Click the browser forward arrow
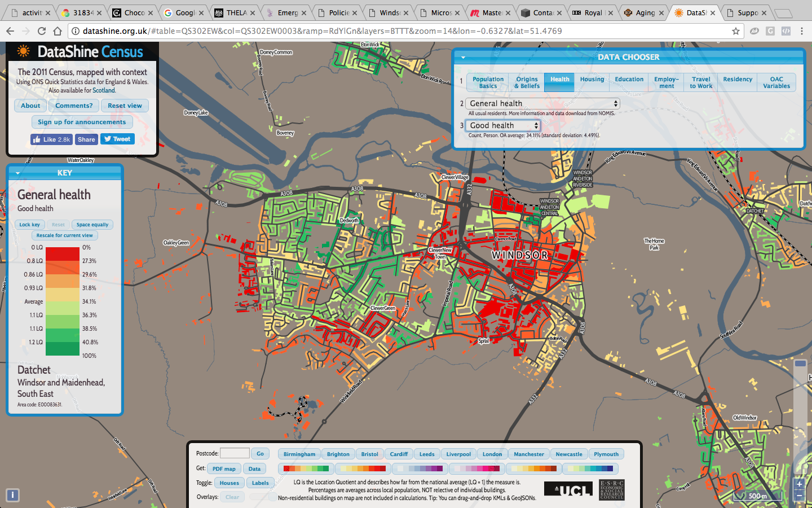The image size is (812, 508). tap(26, 31)
